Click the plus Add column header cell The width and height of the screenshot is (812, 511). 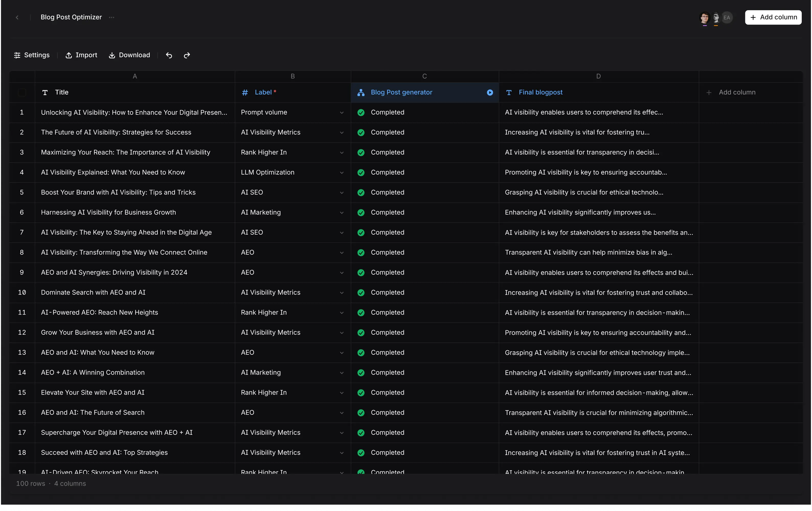pos(751,92)
